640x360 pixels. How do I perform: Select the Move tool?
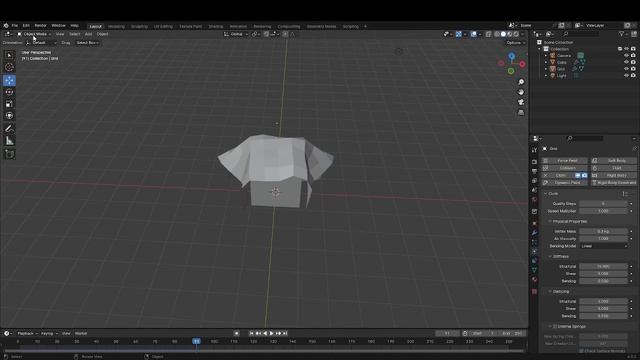pyautogui.click(x=9, y=80)
